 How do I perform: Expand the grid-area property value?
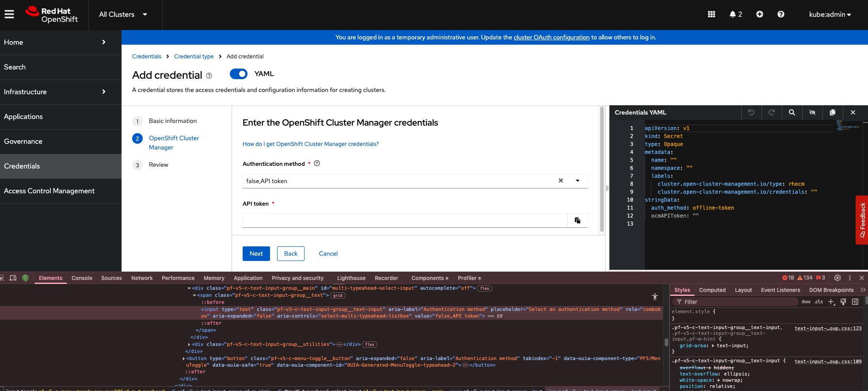click(x=713, y=346)
